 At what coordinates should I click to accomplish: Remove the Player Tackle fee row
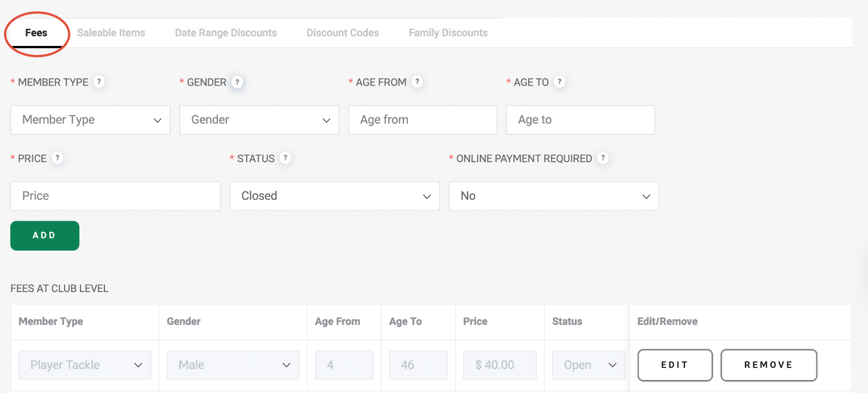tap(769, 365)
